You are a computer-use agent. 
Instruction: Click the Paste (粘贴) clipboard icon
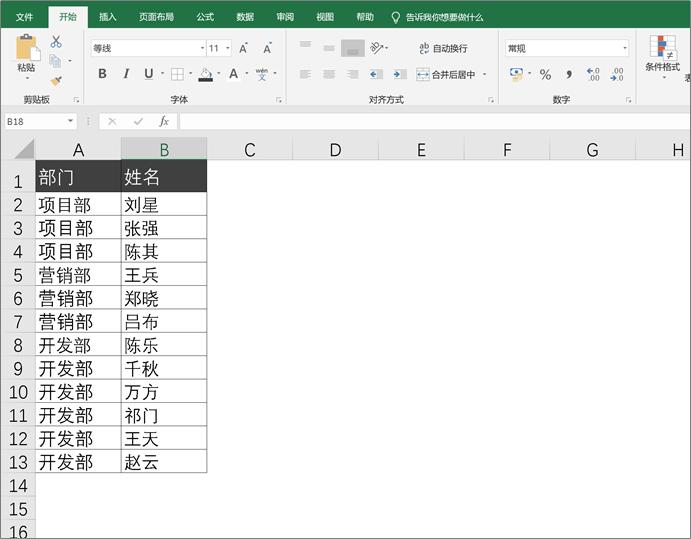pyautogui.click(x=26, y=50)
